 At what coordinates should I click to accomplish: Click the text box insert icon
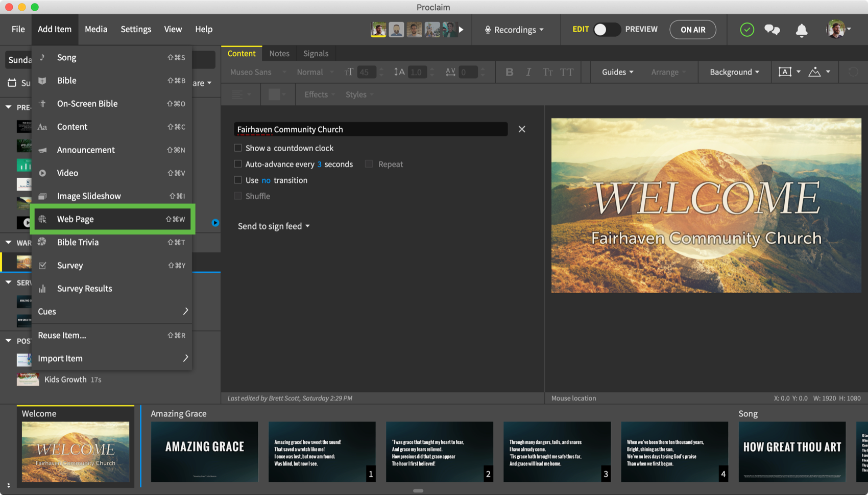tap(785, 72)
